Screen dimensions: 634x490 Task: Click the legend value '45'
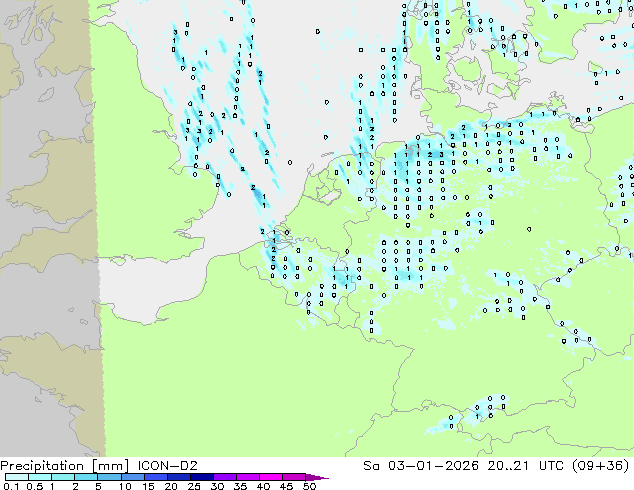(286, 486)
